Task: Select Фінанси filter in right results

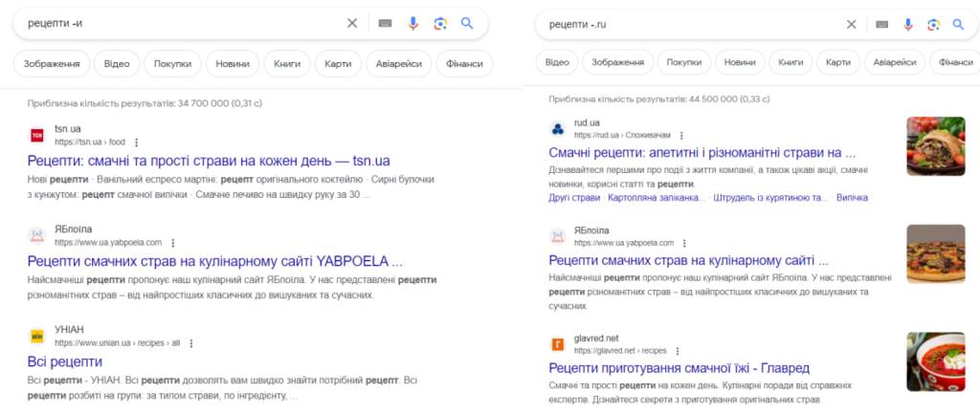Action: click(x=954, y=62)
